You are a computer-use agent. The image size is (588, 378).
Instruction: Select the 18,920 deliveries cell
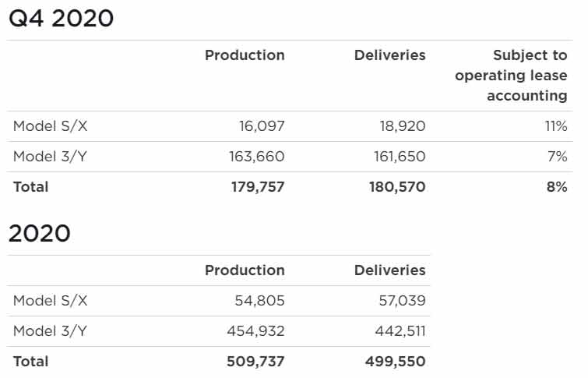[x=400, y=126]
